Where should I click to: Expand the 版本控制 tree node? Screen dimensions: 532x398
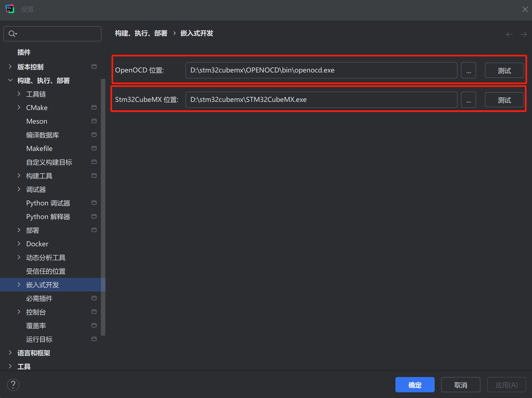[x=10, y=67]
